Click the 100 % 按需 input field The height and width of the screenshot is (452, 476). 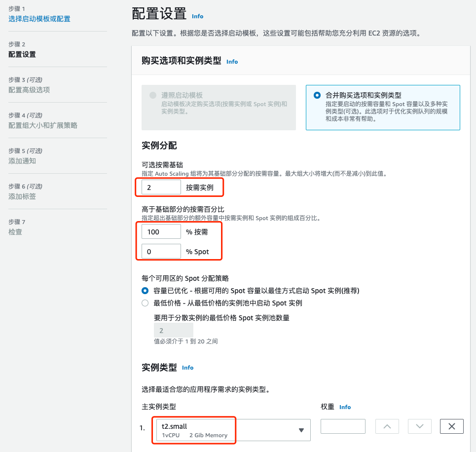click(x=161, y=231)
